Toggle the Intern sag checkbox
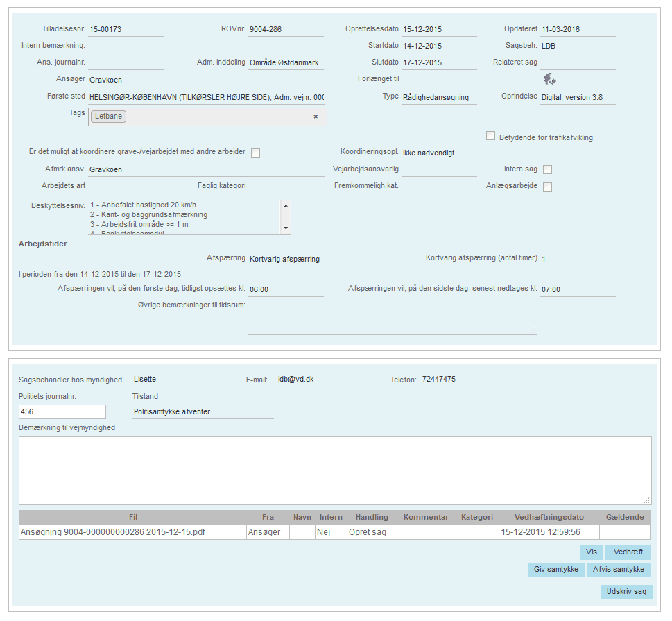Screen dimensions: 672x621 [x=547, y=169]
